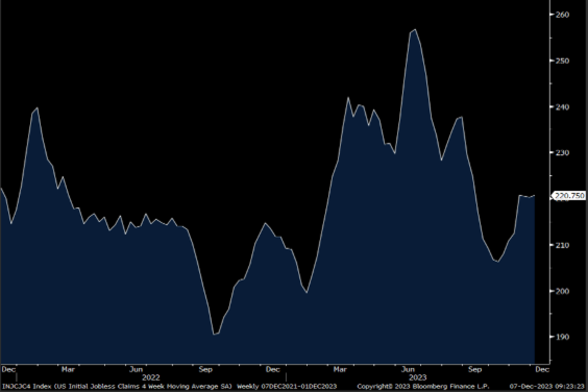588x392 pixels.
Task: Click the 2022 year label on x-axis
Action: (151, 378)
